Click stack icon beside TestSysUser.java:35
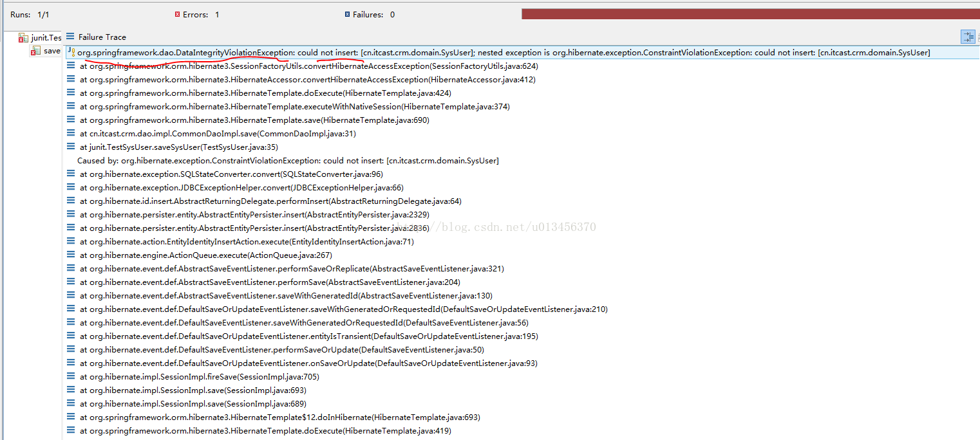The image size is (980, 440). tap(71, 147)
